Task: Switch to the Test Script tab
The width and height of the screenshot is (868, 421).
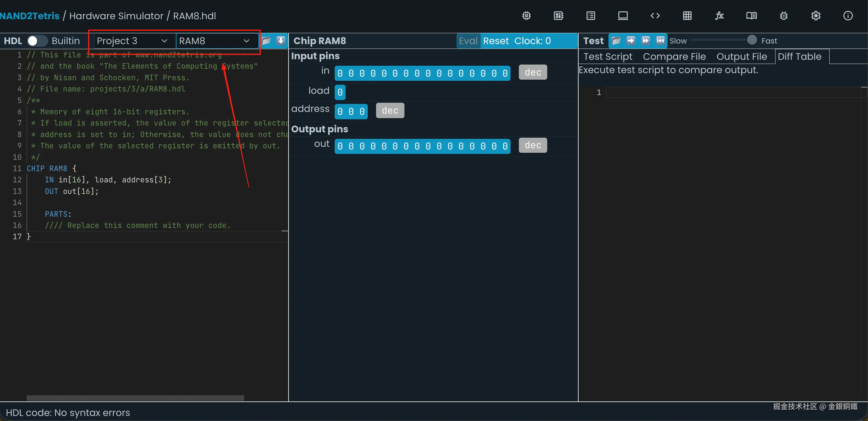Action: click(608, 57)
